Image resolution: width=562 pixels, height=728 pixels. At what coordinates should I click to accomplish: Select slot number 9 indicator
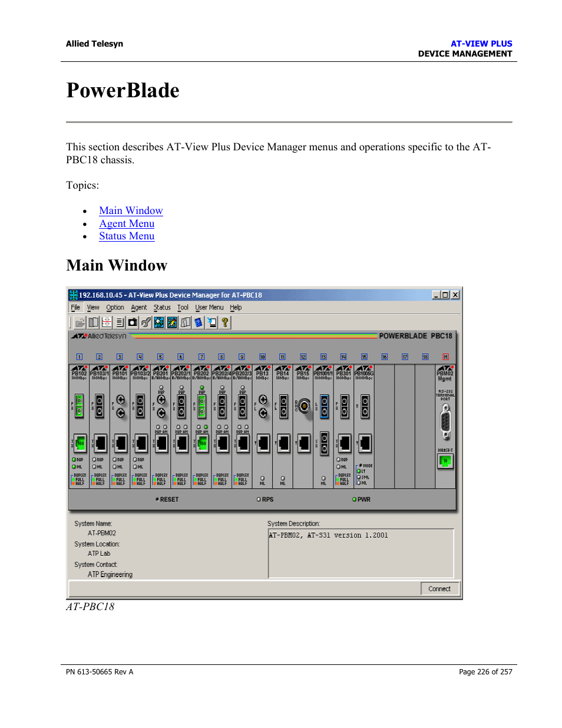tap(242, 357)
